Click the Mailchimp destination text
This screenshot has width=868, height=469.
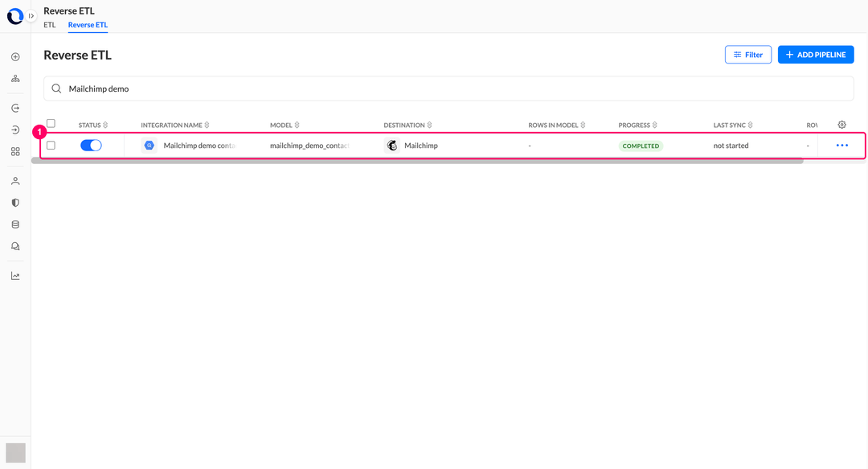click(x=420, y=146)
